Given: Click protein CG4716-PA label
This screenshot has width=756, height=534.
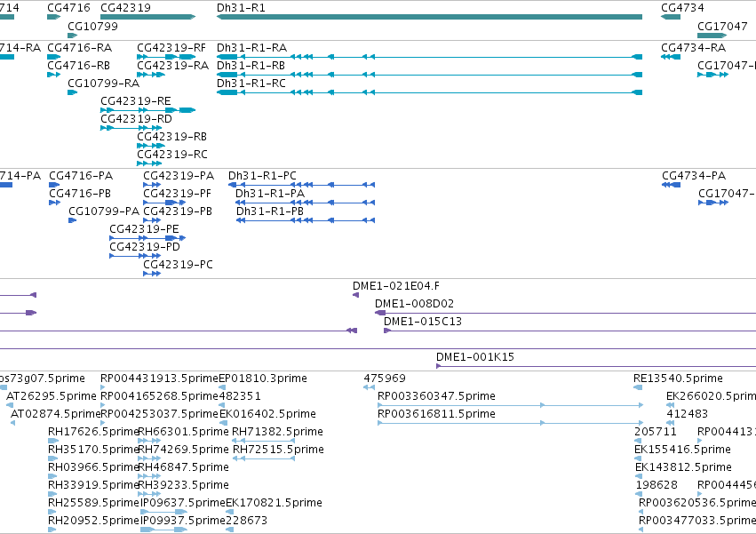Looking at the screenshot, I should [81, 176].
